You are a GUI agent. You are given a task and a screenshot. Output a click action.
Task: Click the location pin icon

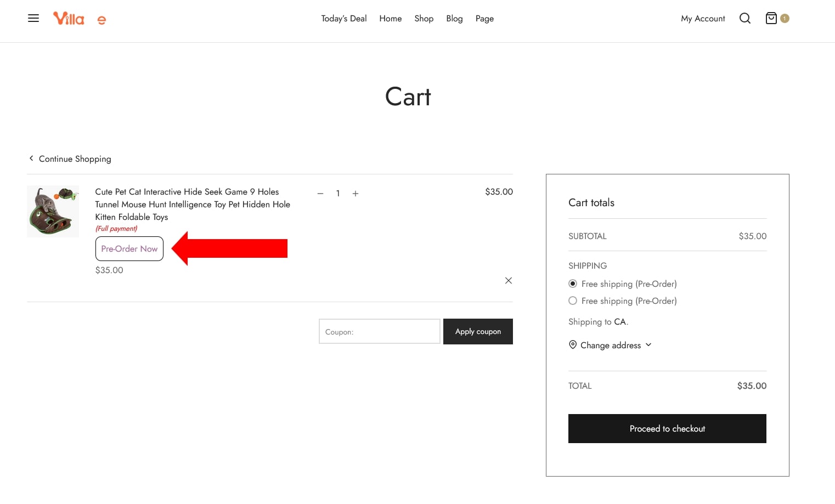(x=573, y=344)
